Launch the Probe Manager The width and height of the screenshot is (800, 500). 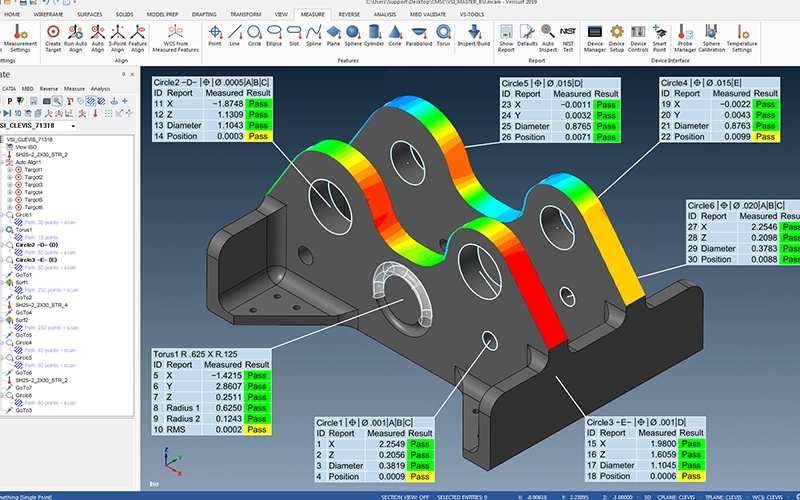point(685,38)
